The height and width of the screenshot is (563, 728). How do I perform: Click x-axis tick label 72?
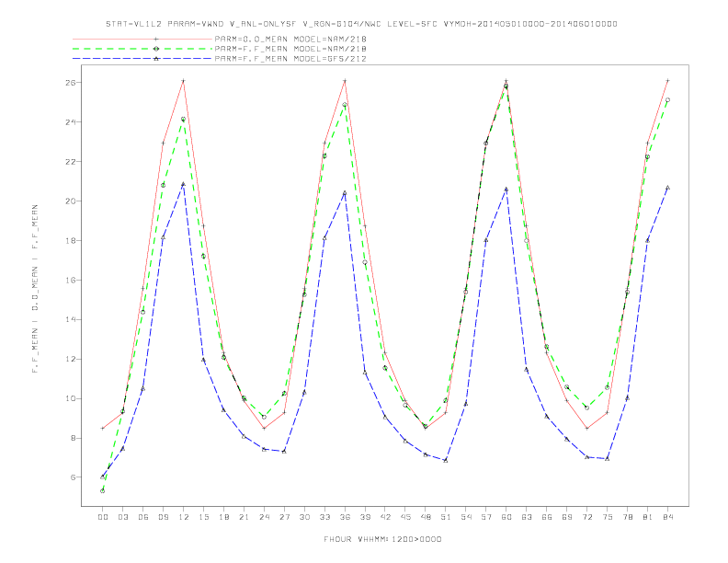point(587,517)
